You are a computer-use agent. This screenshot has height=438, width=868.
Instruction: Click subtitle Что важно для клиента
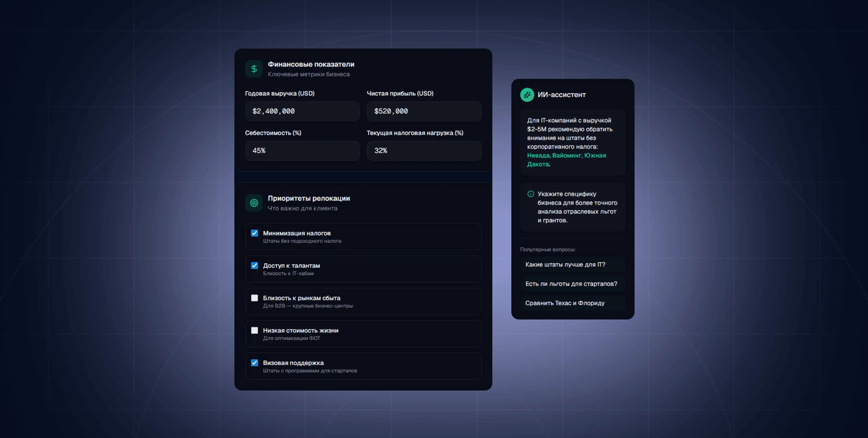(303, 208)
